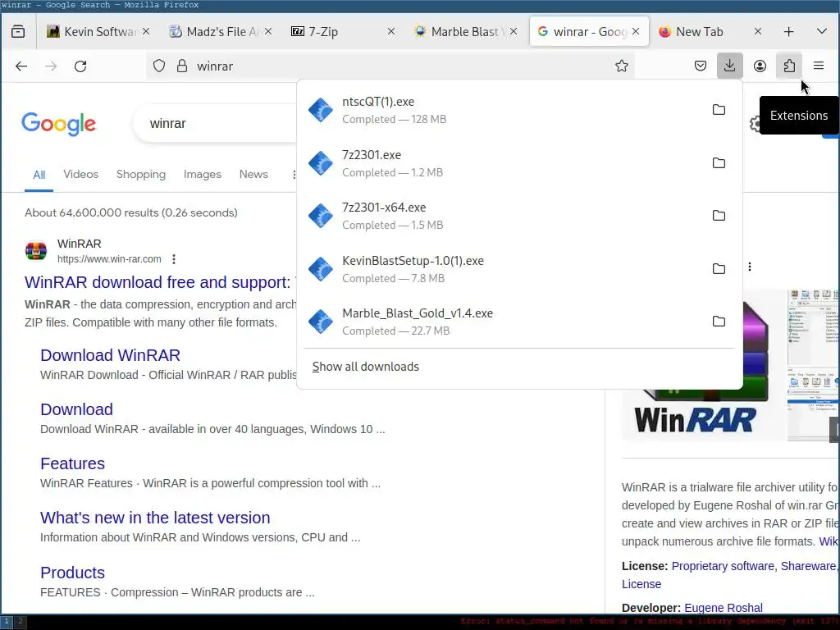840x630 pixels.
Task: Toggle the Downloads toolbar button
Action: (x=729, y=66)
